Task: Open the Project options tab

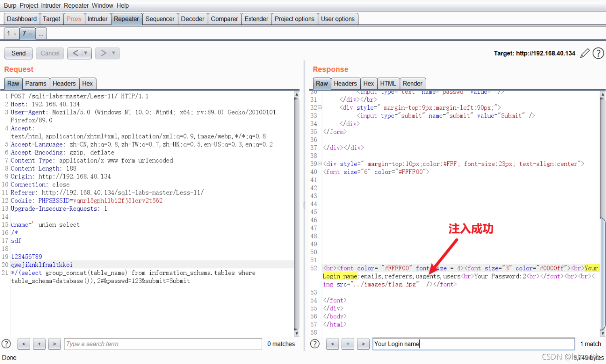Action: pyautogui.click(x=295, y=19)
